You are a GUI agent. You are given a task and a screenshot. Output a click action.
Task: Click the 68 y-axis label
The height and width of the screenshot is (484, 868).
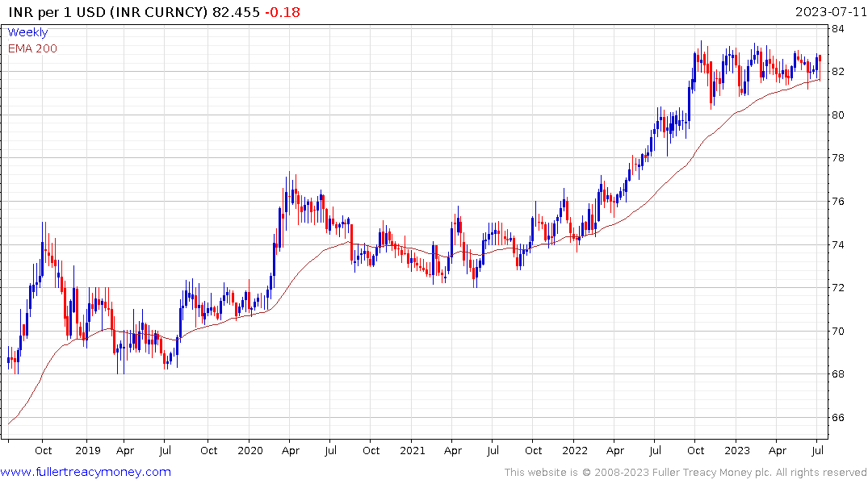pyautogui.click(x=837, y=374)
